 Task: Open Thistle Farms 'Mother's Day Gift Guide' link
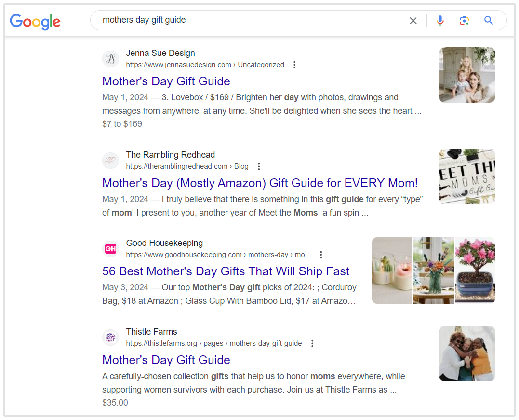point(166,360)
